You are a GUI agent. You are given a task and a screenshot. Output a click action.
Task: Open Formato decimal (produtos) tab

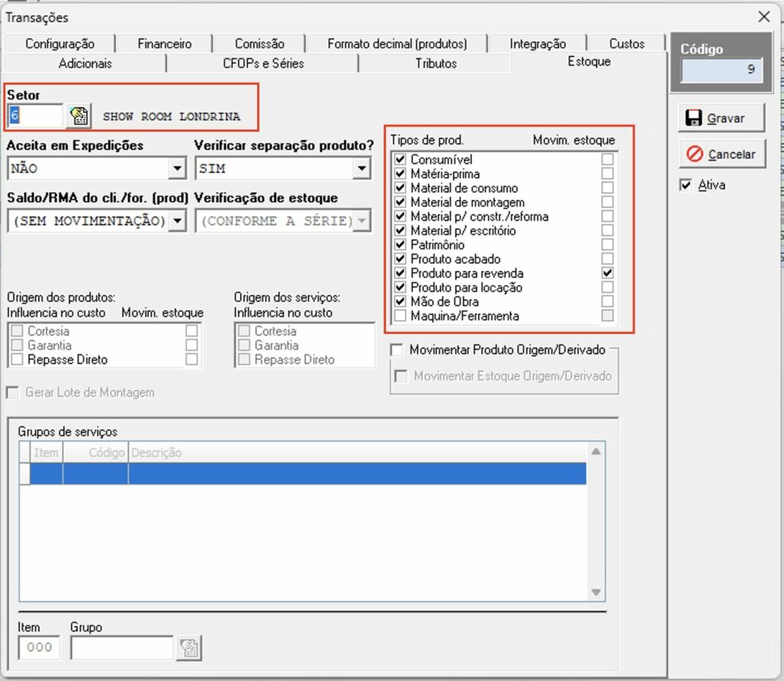click(x=397, y=44)
